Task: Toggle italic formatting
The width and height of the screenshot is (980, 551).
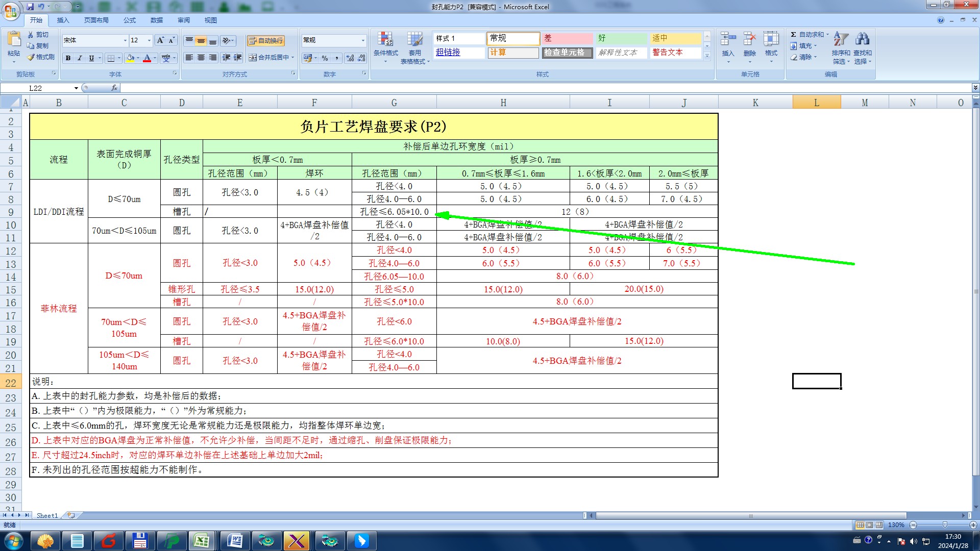Action: point(80,58)
